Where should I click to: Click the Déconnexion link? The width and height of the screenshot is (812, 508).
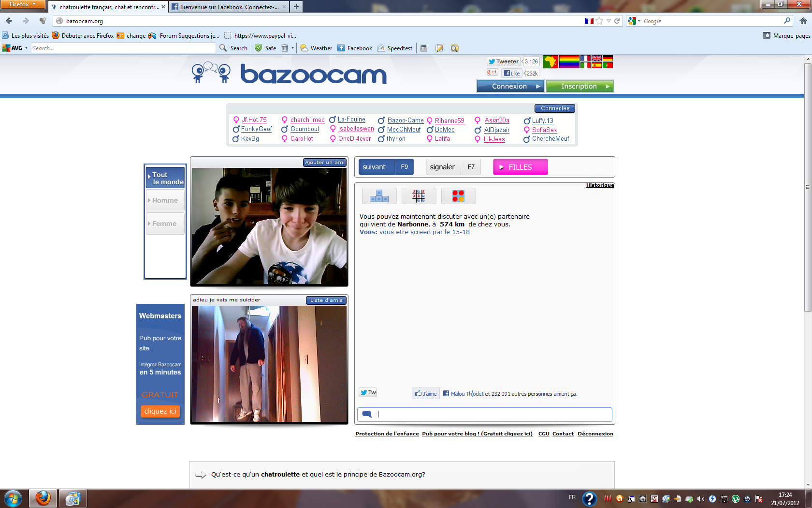[x=595, y=434]
